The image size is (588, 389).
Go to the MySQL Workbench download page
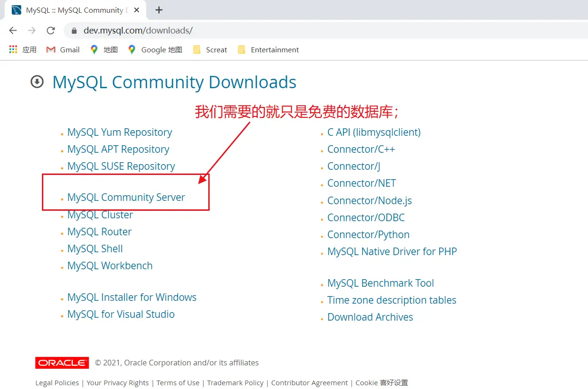pos(110,266)
